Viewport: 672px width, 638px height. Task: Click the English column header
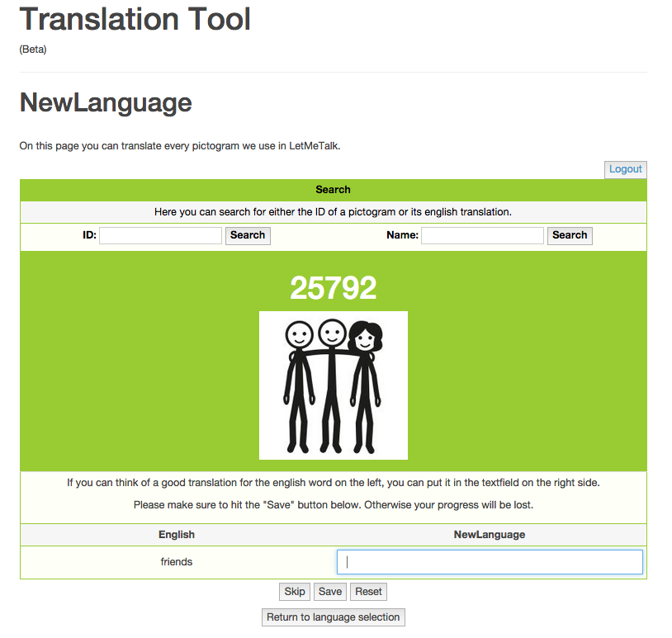coord(176,534)
